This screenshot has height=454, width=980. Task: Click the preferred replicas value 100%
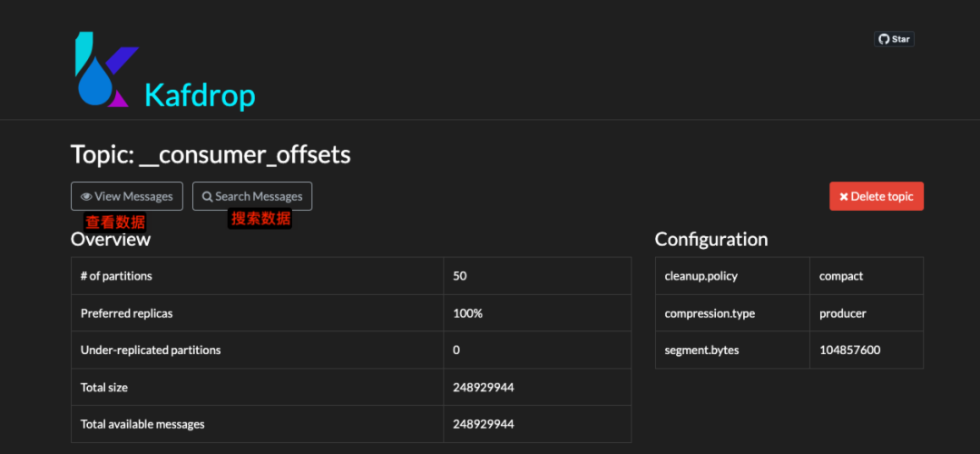click(x=467, y=313)
